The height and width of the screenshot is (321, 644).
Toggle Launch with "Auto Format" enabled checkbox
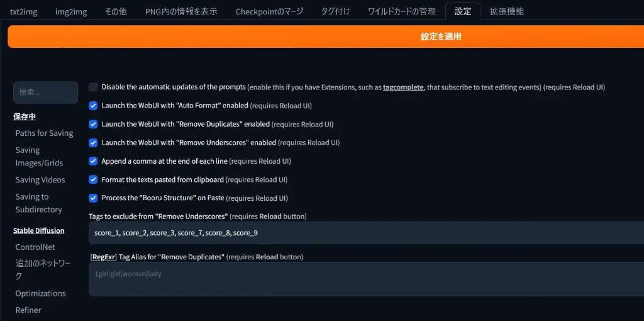pyautogui.click(x=93, y=106)
